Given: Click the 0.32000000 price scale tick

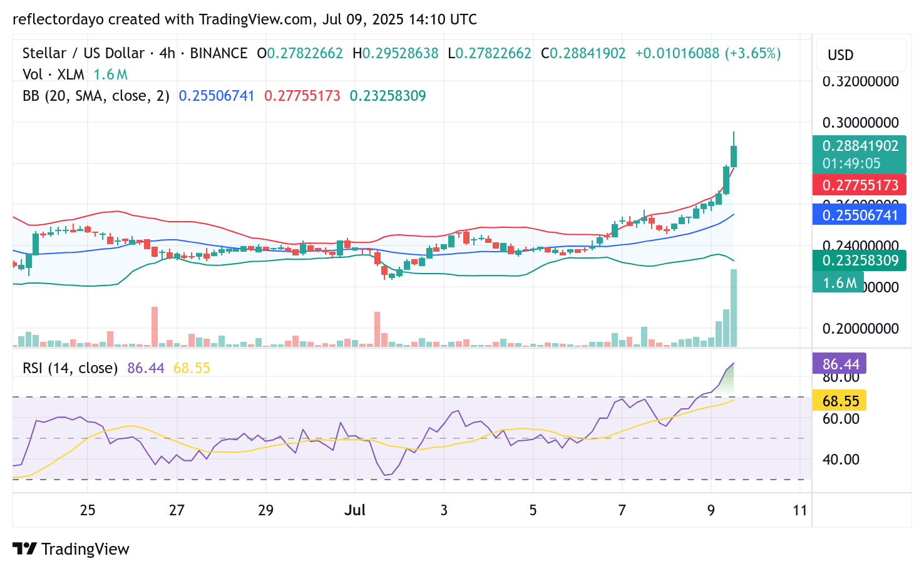Looking at the screenshot, I should click(860, 81).
